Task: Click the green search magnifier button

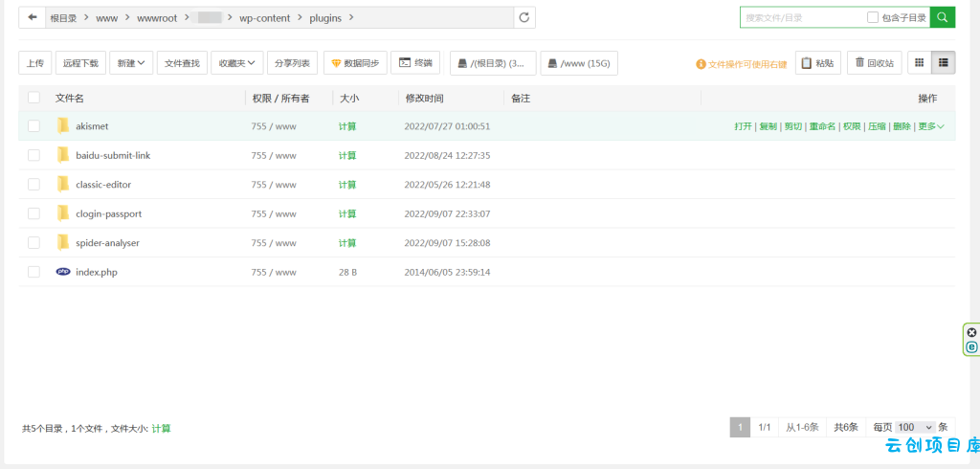Action: click(943, 17)
